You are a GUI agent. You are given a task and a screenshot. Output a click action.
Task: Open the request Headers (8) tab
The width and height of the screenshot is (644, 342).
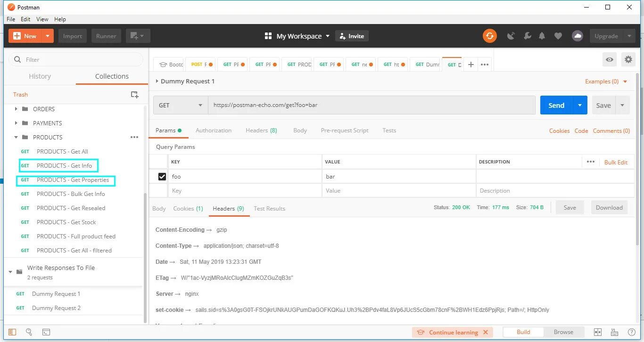tap(261, 130)
